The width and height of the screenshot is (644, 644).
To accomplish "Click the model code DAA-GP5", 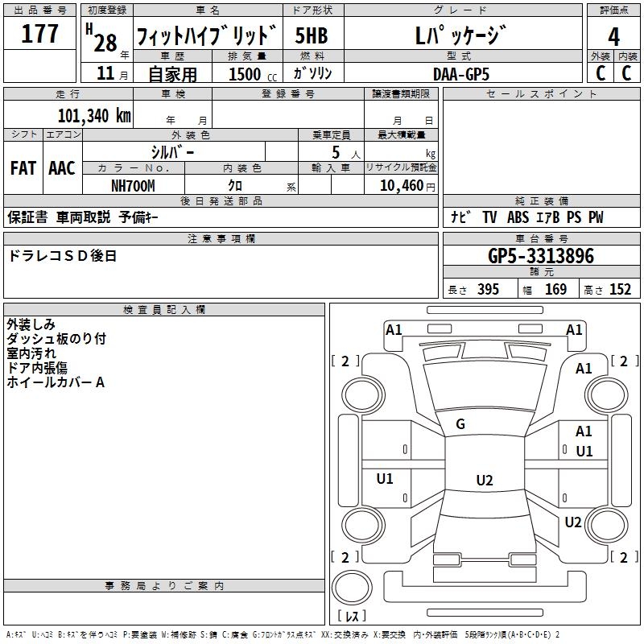I will point(460,73).
